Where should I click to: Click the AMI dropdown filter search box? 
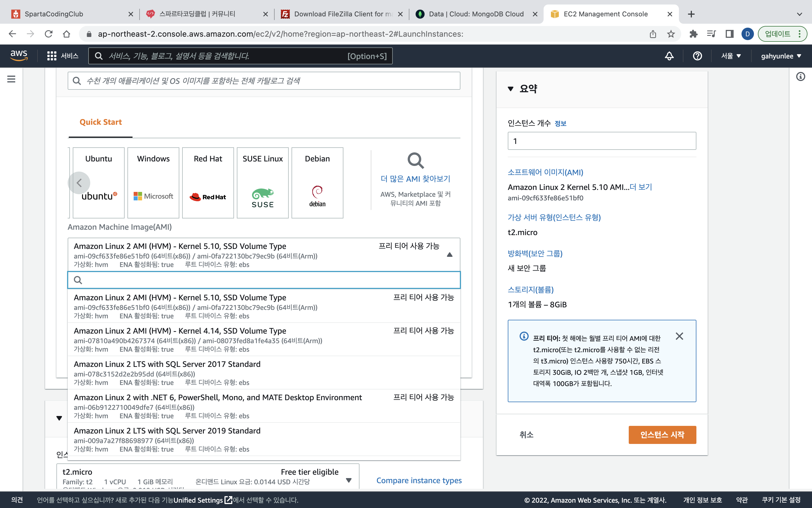[x=264, y=280]
